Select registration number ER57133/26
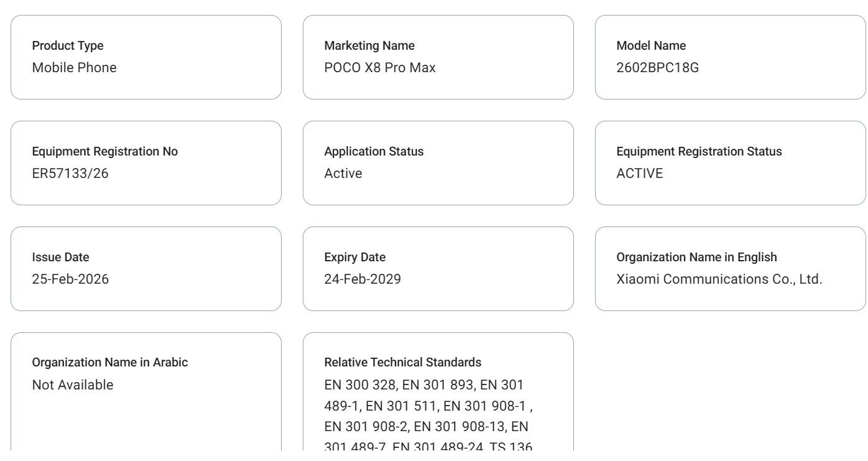868x461 pixels. 70,174
